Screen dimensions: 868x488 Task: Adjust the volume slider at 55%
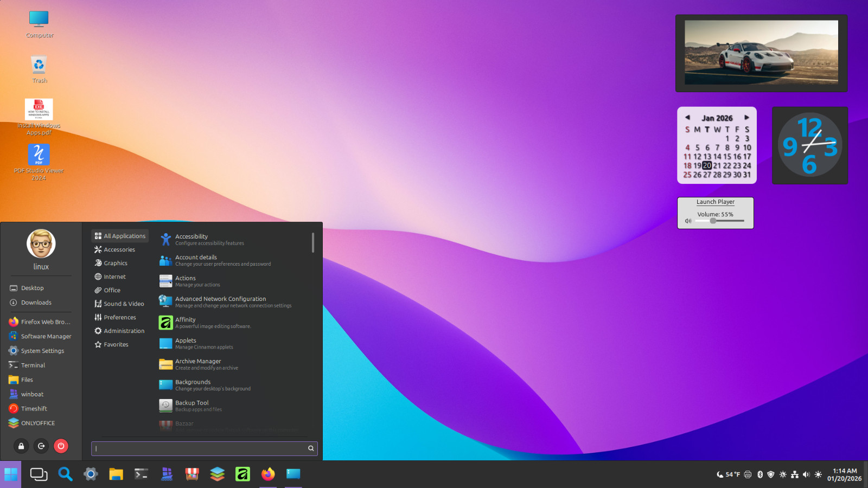point(719,221)
